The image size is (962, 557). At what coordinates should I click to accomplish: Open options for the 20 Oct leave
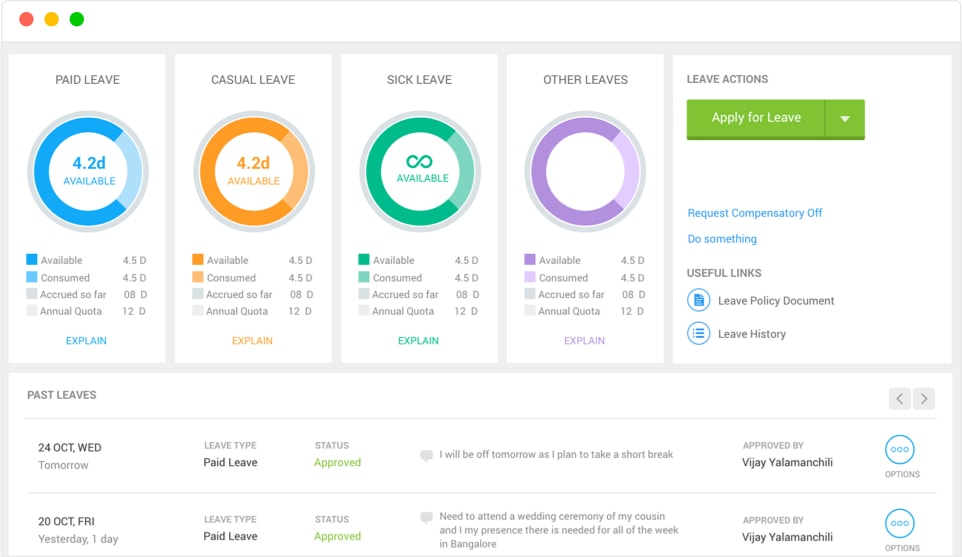pyautogui.click(x=900, y=523)
